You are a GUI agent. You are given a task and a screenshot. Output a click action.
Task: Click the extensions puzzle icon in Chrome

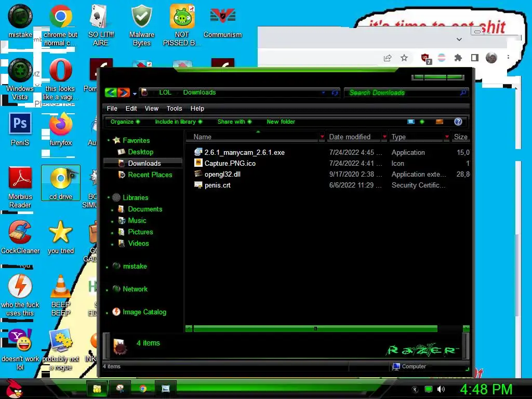point(458,58)
